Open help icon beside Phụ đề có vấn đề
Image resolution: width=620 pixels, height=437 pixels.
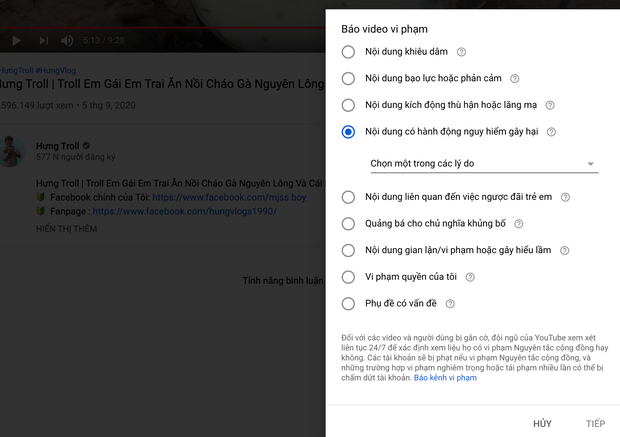(450, 304)
